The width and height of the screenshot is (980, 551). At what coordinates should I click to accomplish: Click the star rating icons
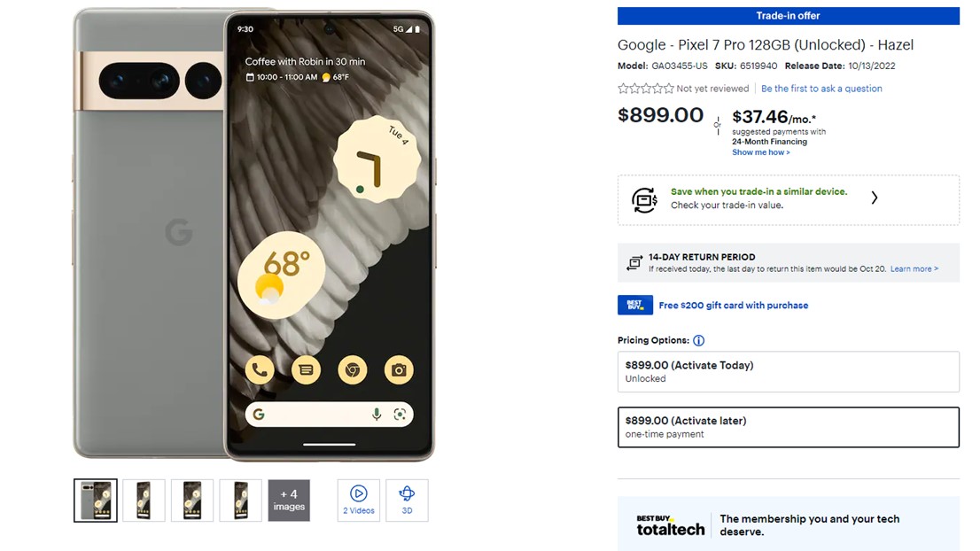[x=646, y=89]
